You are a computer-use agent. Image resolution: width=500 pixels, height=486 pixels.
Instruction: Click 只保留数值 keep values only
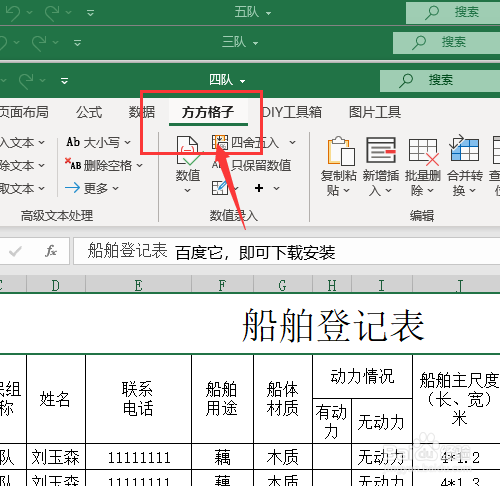tap(251, 165)
